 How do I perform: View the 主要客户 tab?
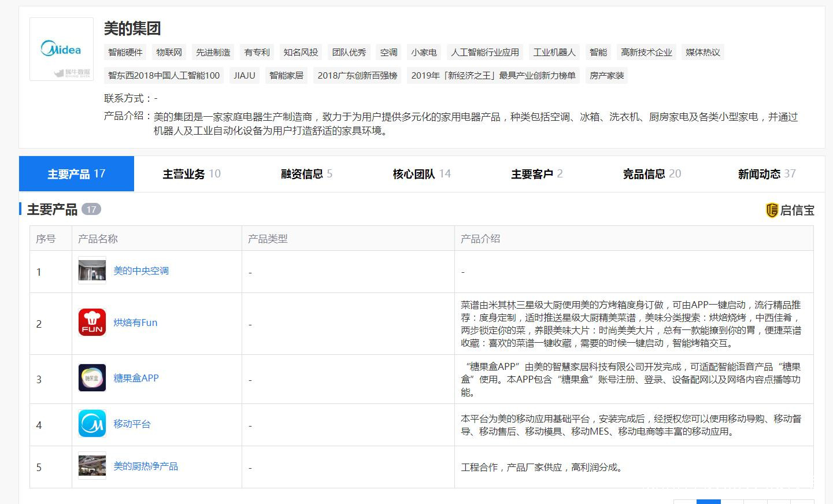point(536,174)
